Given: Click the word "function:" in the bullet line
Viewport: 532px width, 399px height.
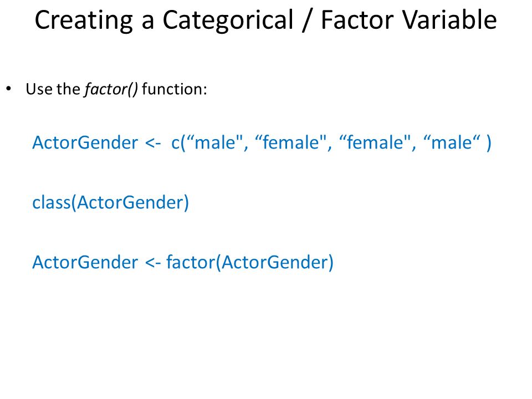Looking at the screenshot, I should click(175, 89).
